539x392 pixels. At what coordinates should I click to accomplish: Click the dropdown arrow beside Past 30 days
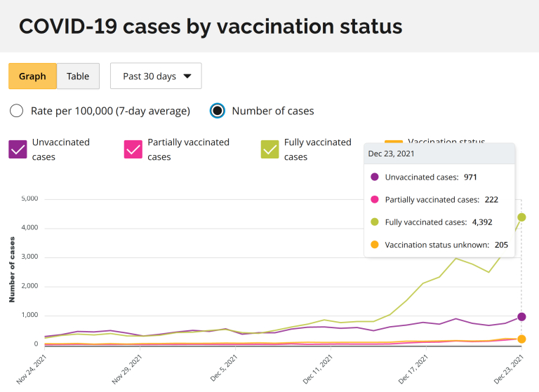(187, 76)
